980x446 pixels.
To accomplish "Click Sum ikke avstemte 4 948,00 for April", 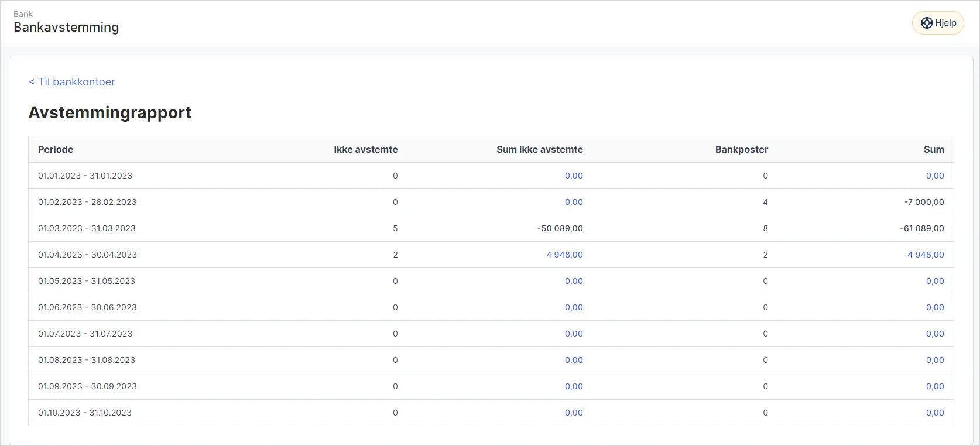I will (564, 255).
